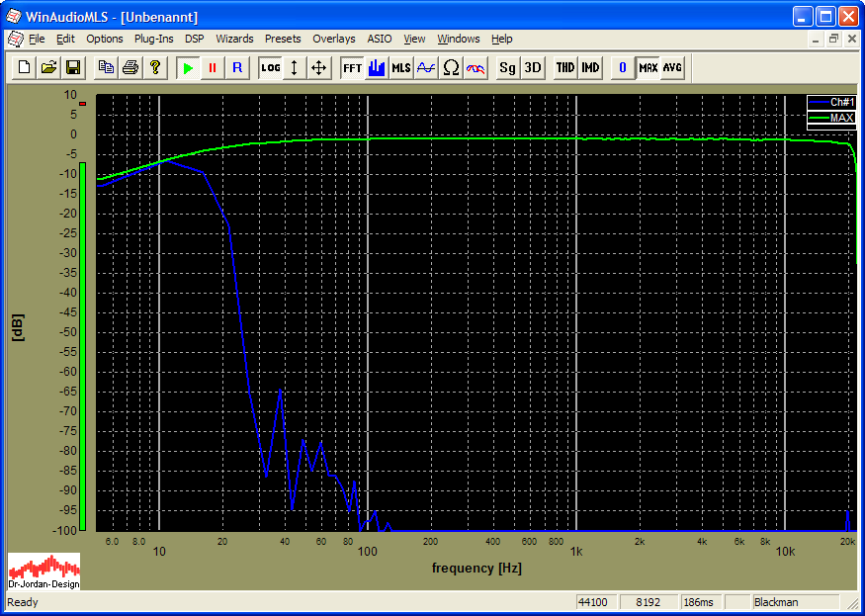
Task: Start measurement with the green play button
Action: click(187, 67)
